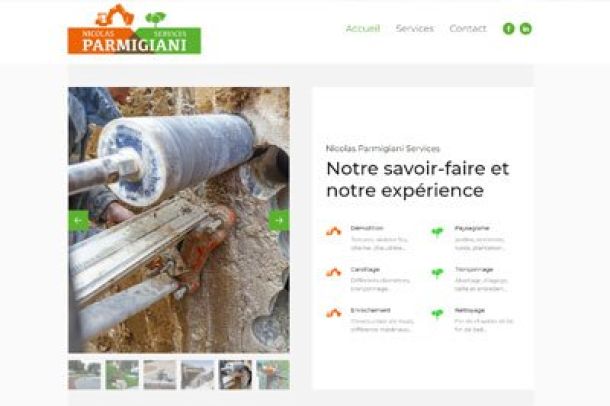Viewport: 610px width, 406px height.
Task: Select the first gallery thumbnail
Action: [85, 375]
